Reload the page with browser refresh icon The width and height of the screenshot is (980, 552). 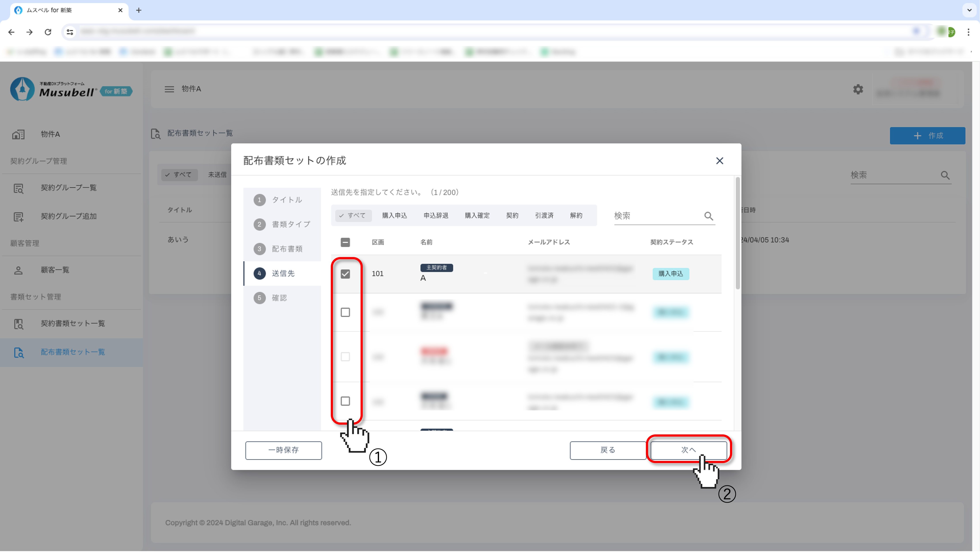pos(48,32)
